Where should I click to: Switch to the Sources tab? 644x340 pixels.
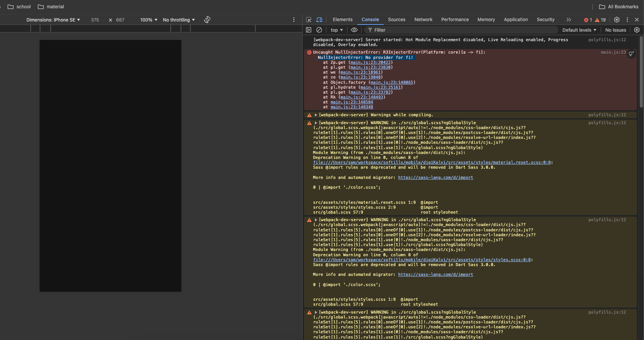[396, 20]
